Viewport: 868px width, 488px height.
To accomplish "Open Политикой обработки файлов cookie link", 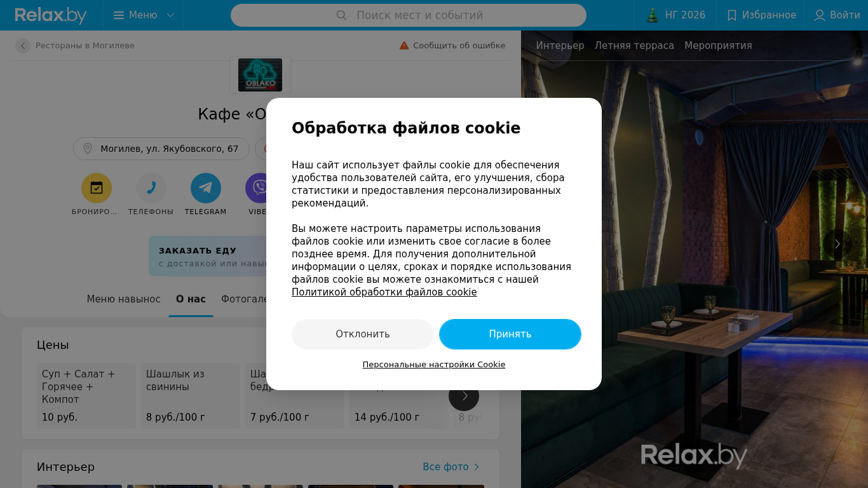I will coord(384,292).
